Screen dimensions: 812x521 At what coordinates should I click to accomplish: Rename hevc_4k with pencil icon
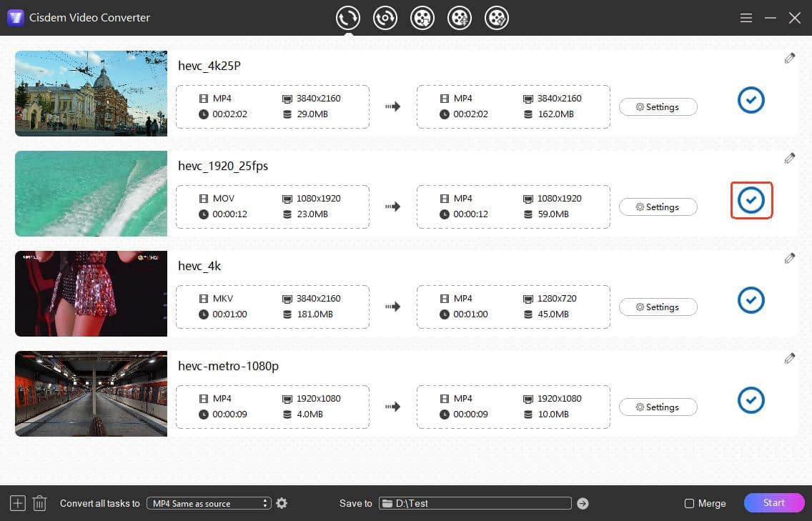tap(789, 259)
